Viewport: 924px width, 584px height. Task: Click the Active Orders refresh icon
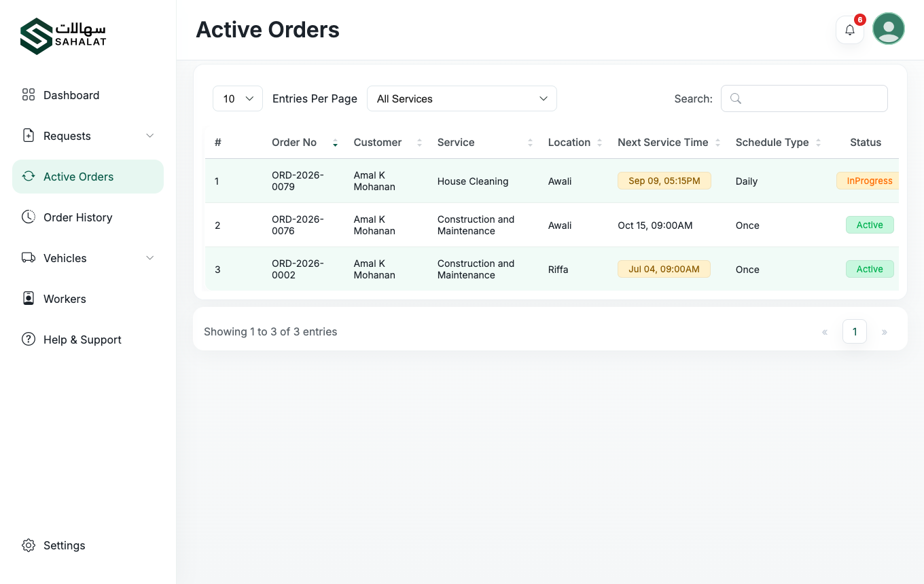point(29,176)
